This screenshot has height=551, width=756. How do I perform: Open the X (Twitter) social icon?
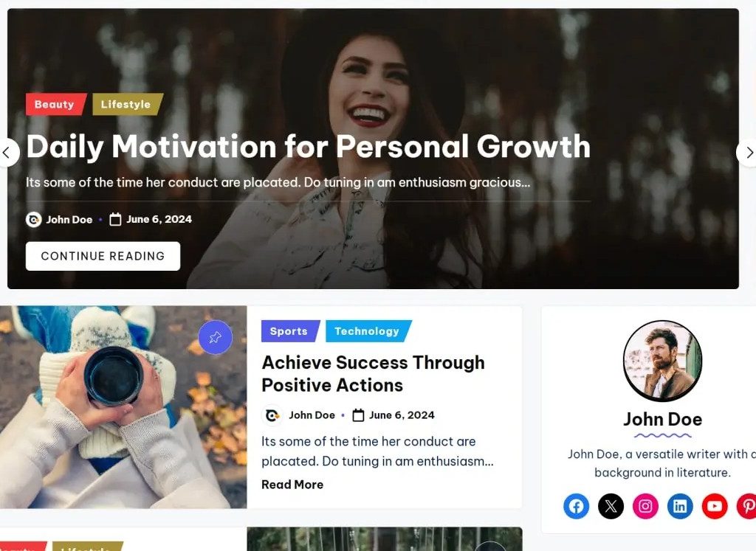611,506
